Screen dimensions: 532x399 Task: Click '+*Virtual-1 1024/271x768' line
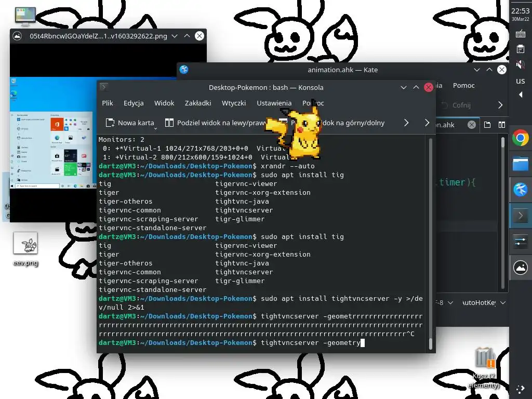(x=181, y=148)
